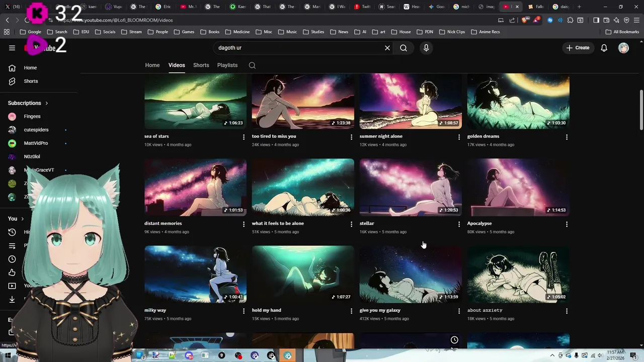Open more options for milky way
Screen dimensions: 644x362
tap(244, 311)
